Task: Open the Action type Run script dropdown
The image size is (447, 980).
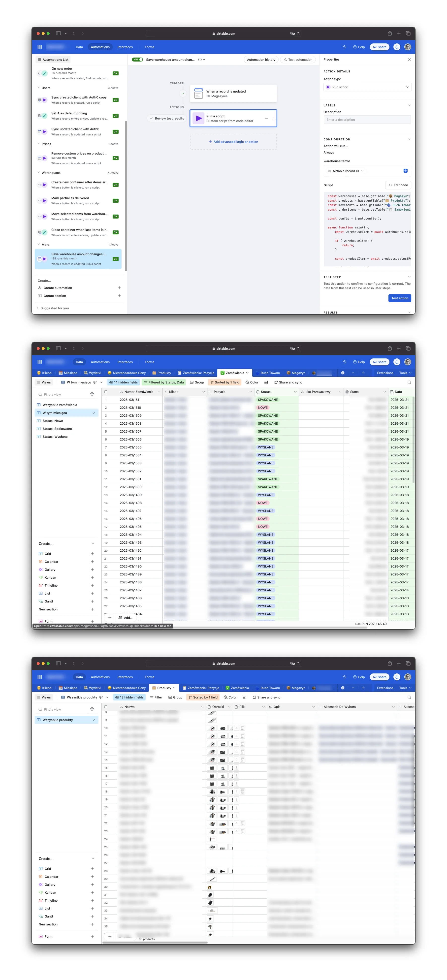Action: [367, 87]
